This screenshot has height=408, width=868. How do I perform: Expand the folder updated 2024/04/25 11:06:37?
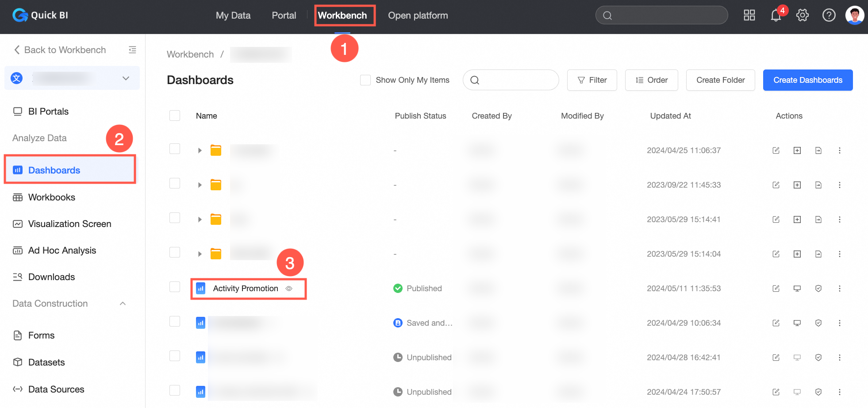click(200, 150)
